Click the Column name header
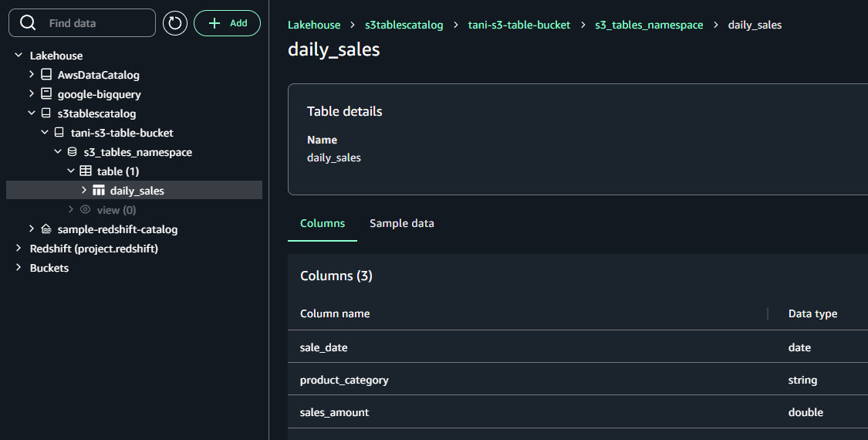This screenshot has width=868, height=440. click(335, 313)
